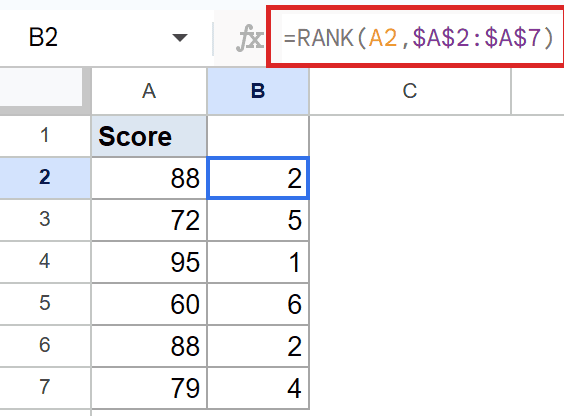
Task: Click selected cell B2 showing rank 2
Action: click(x=258, y=178)
